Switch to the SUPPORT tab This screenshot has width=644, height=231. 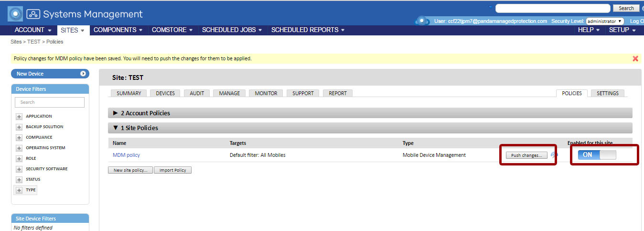pos(303,93)
